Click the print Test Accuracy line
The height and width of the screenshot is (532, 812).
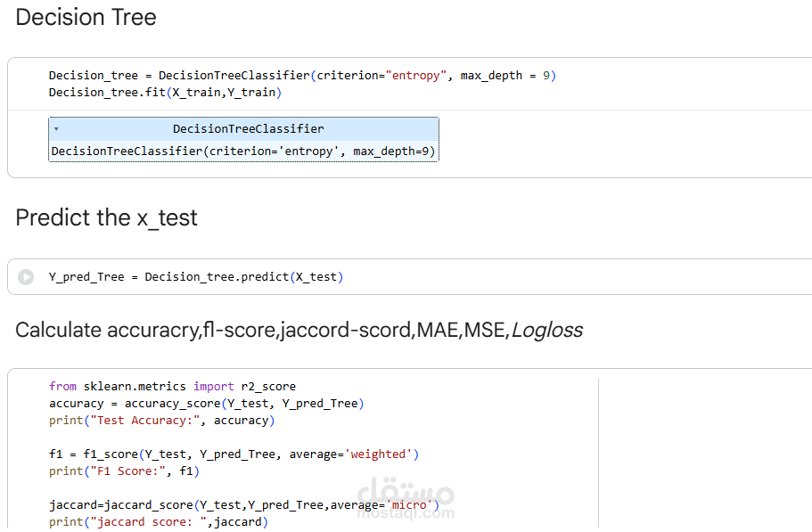161,421
